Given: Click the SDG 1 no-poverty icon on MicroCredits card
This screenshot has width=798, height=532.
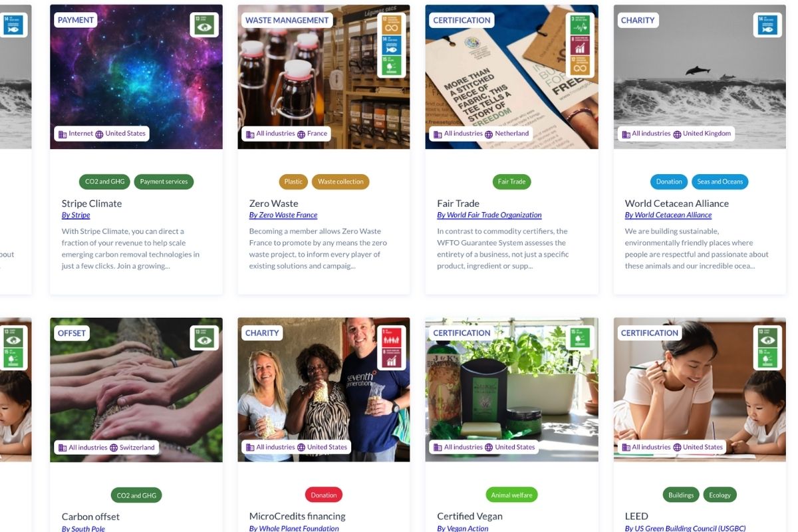Looking at the screenshot, I should 392,338.
